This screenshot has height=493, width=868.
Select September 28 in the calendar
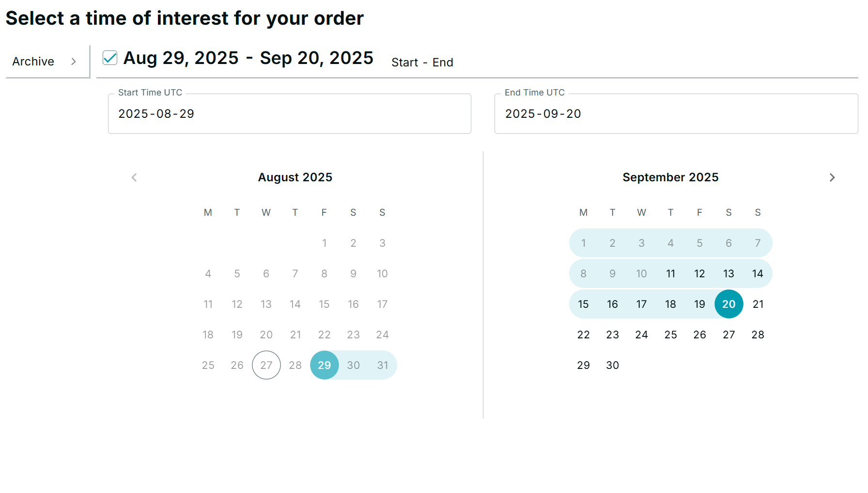(x=758, y=334)
